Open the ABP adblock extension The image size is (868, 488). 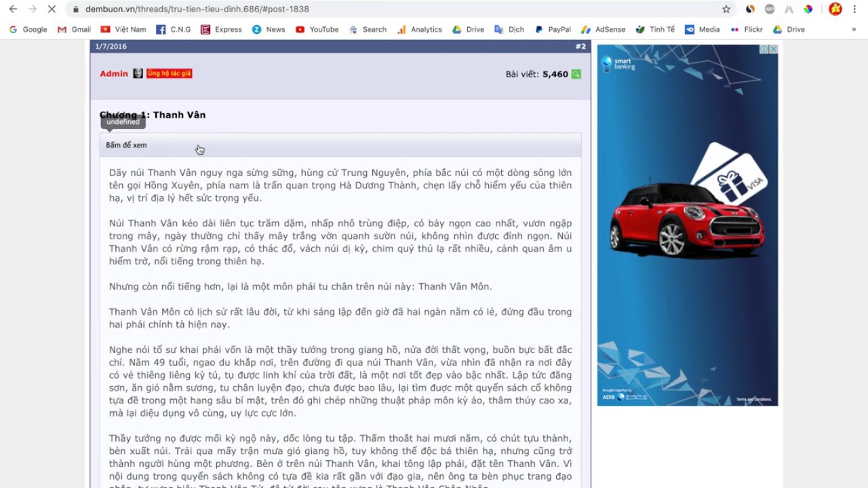click(x=770, y=9)
